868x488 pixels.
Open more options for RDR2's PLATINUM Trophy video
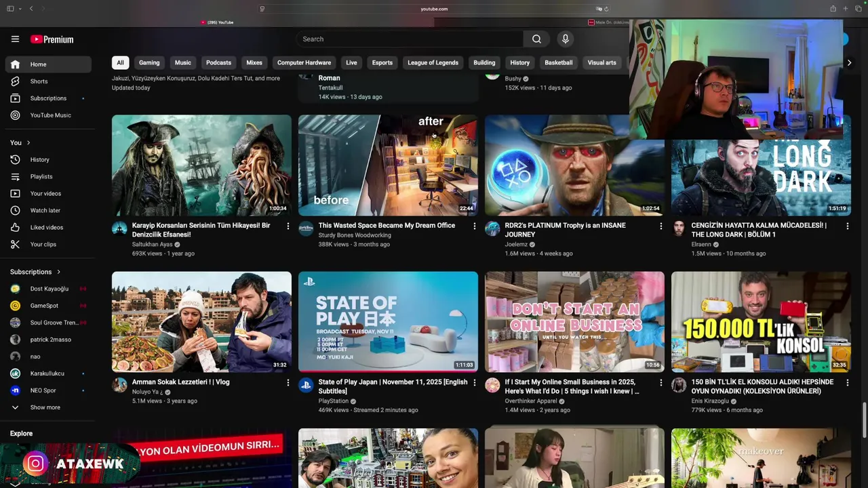(x=660, y=226)
